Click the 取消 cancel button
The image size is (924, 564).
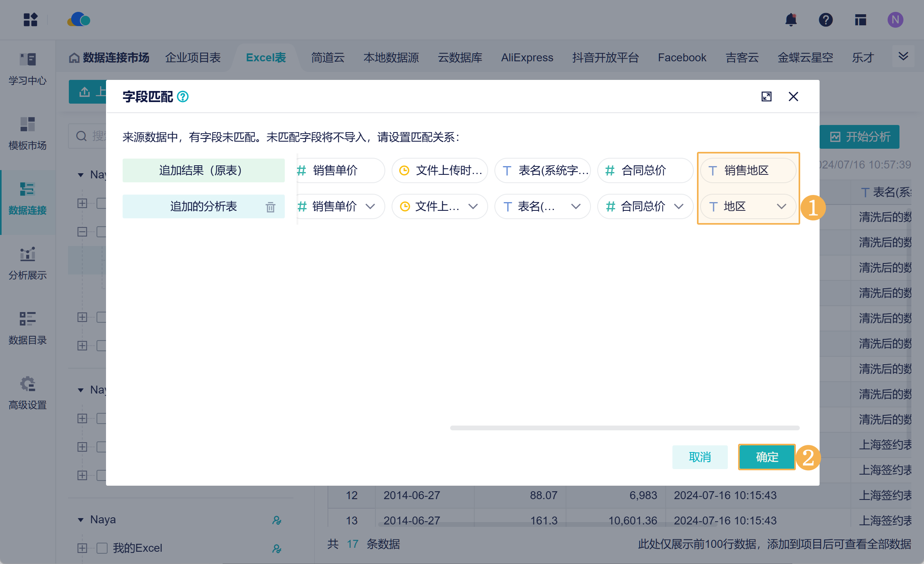tap(700, 457)
